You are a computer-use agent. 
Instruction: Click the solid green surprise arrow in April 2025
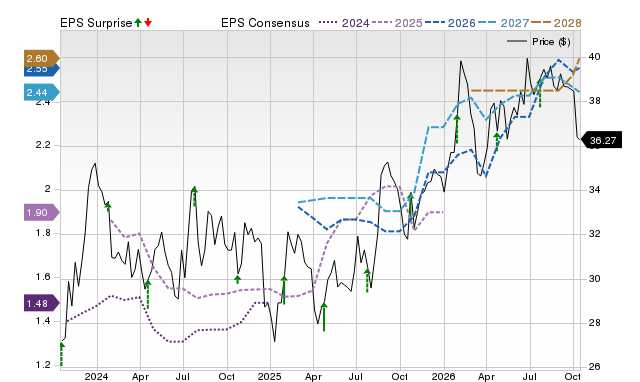click(324, 317)
